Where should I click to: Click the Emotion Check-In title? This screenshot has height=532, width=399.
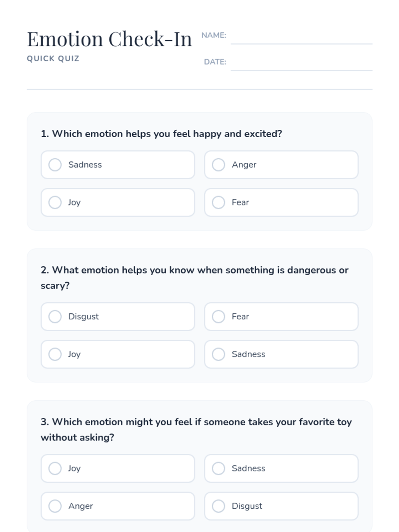[x=109, y=39]
